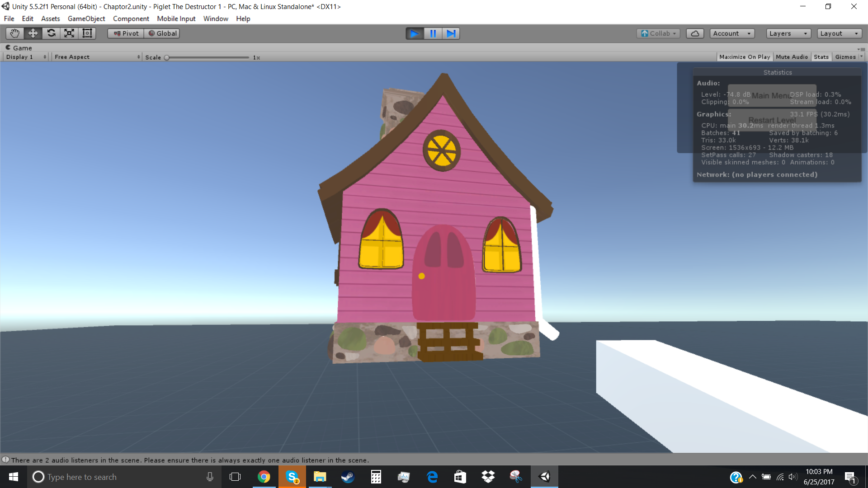Toggle Maximize On Play
The image size is (868, 488).
(745, 57)
